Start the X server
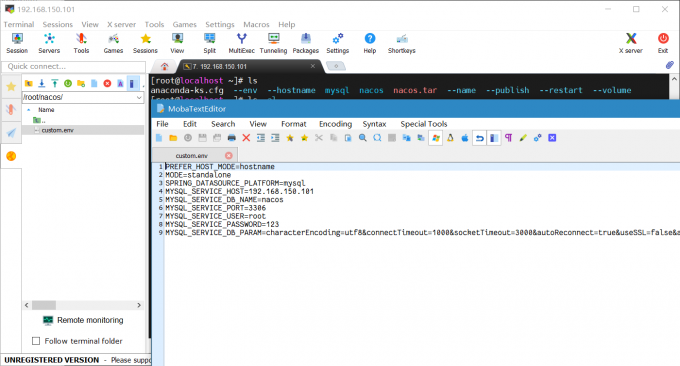680x366 pixels. tap(631, 43)
